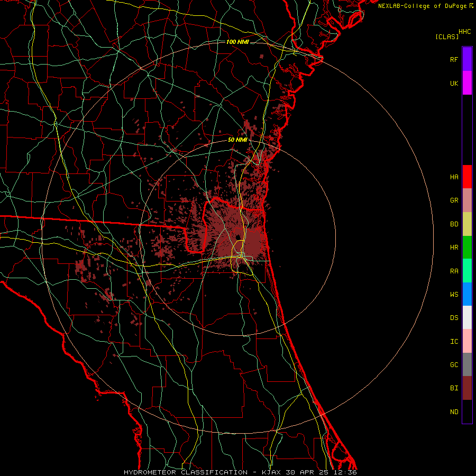The image size is (476, 476).
Task: Pick the HR green legend swatch
Action: [467, 248]
